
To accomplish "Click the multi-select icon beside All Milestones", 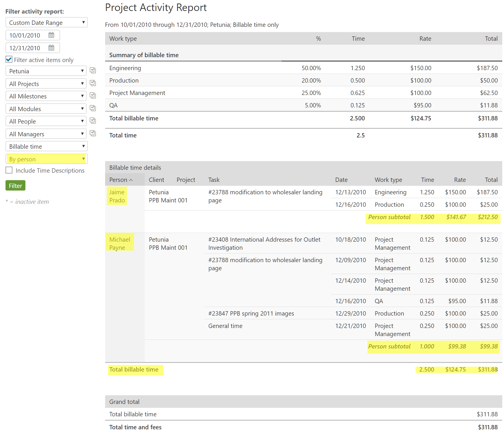I will click(93, 96).
